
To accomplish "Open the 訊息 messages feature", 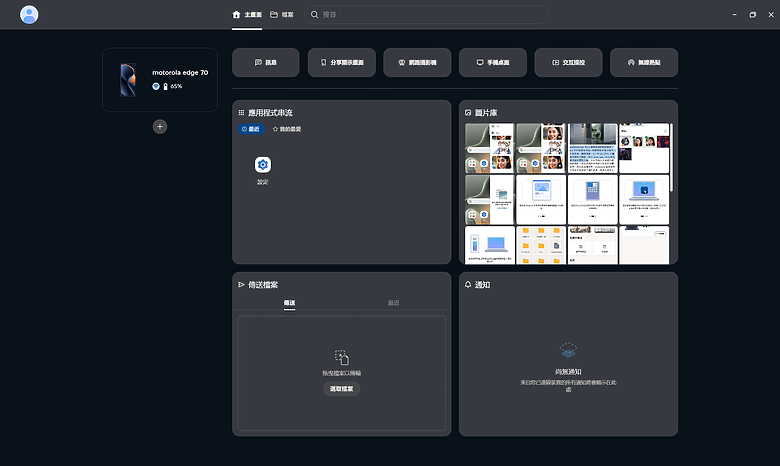I will 266,62.
